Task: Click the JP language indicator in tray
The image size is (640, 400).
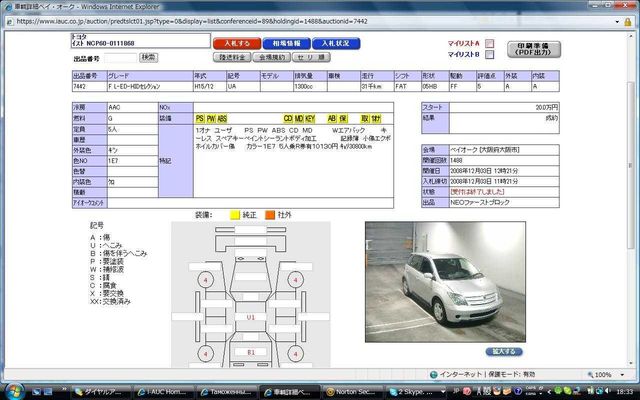Action: (x=456, y=391)
